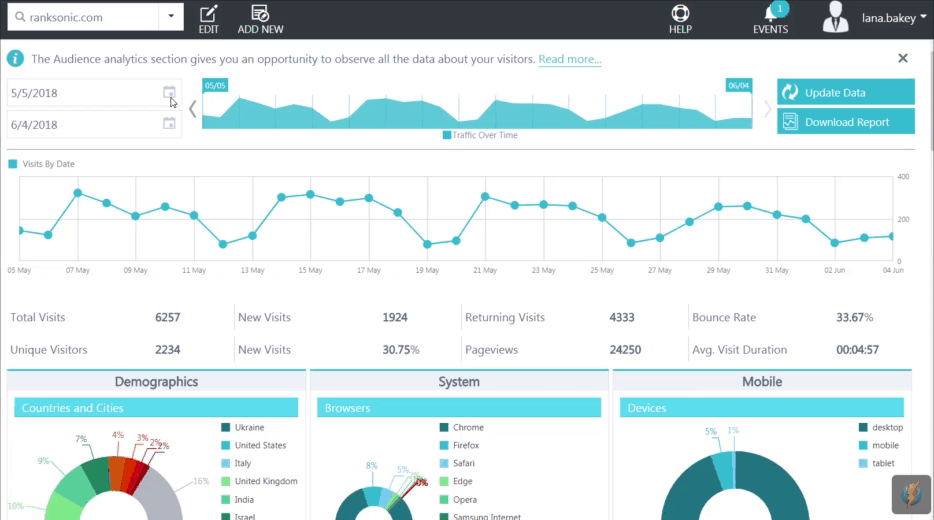This screenshot has height=520, width=934.
Task: Select the Countries and Cities header
Action: point(156,407)
